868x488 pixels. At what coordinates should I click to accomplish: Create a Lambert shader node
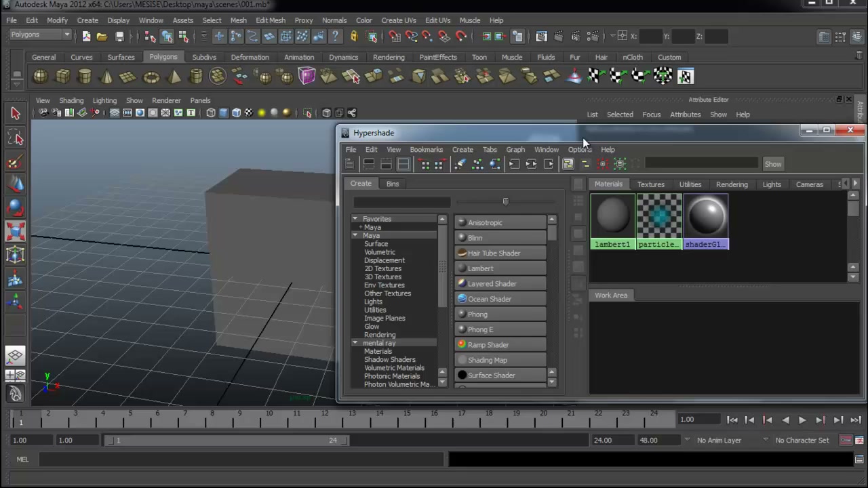(x=500, y=268)
